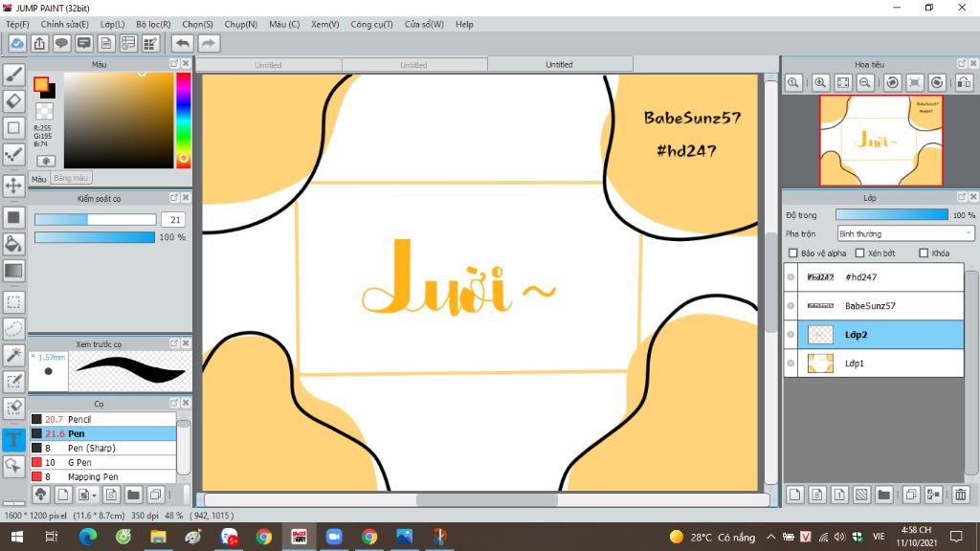Select the Move tool
Viewport: 980px width, 551px height.
13,185
